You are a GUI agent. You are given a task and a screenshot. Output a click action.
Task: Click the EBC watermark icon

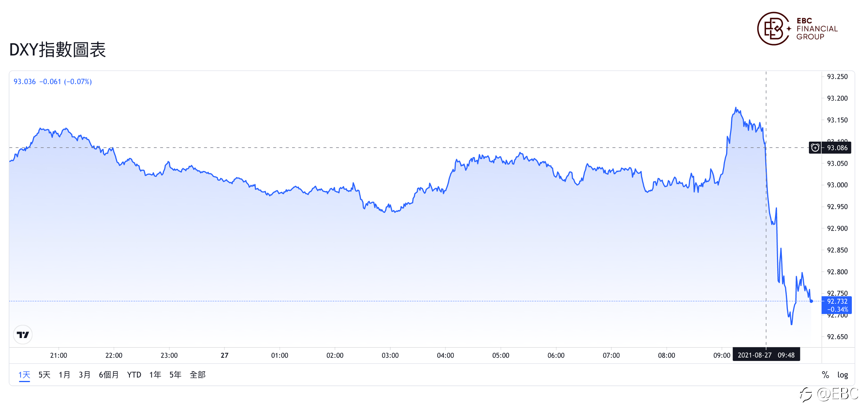click(x=806, y=395)
